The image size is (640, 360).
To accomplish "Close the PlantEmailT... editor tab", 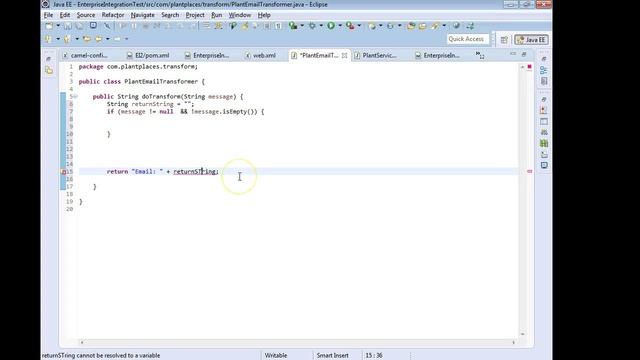I will pyautogui.click(x=344, y=56).
